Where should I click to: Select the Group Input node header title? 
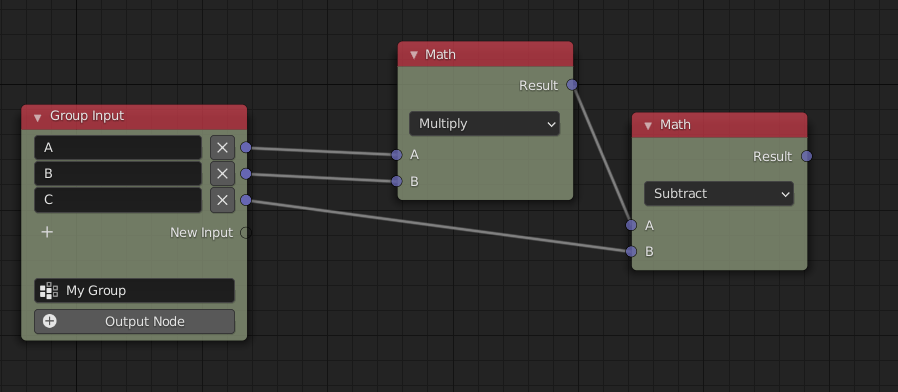point(87,116)
